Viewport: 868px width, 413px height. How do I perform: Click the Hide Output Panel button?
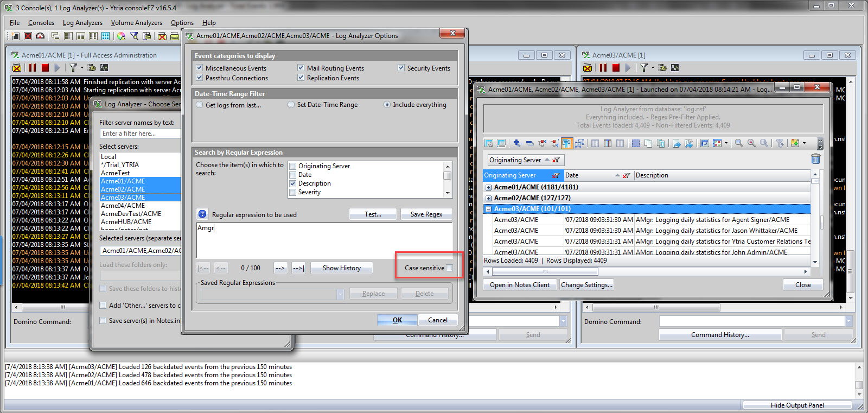(797, 405)
